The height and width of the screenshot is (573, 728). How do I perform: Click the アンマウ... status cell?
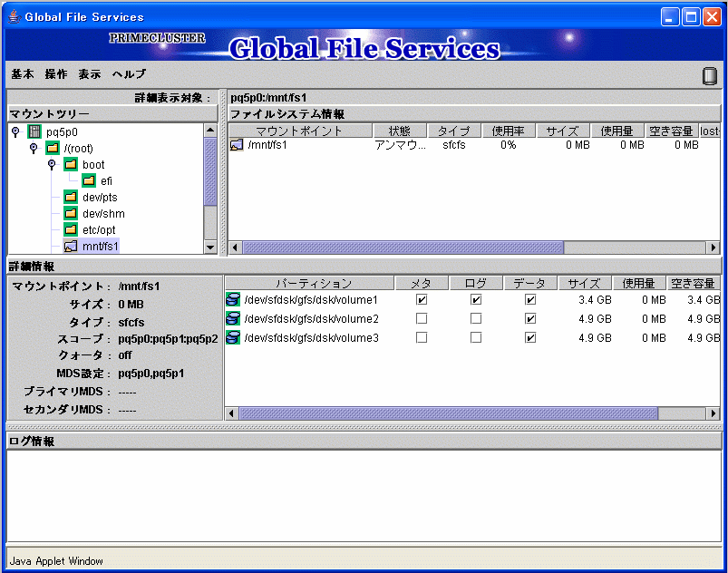[400, 145]
